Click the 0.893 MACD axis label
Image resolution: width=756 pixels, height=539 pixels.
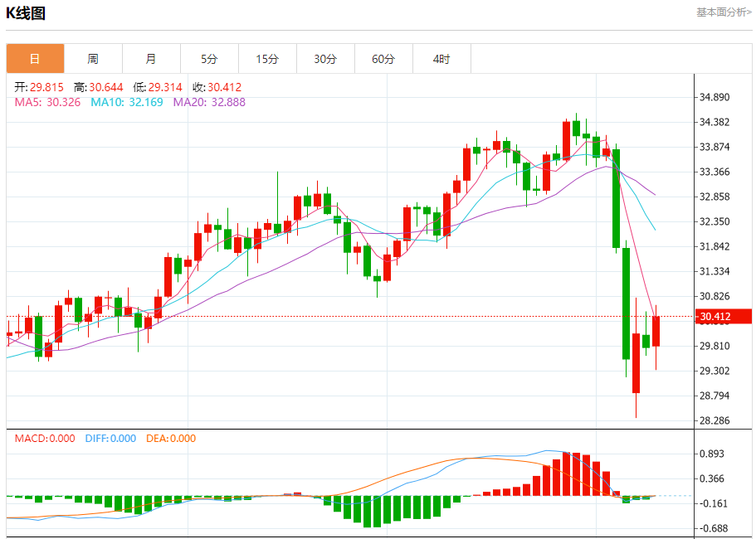pos(711,454)
